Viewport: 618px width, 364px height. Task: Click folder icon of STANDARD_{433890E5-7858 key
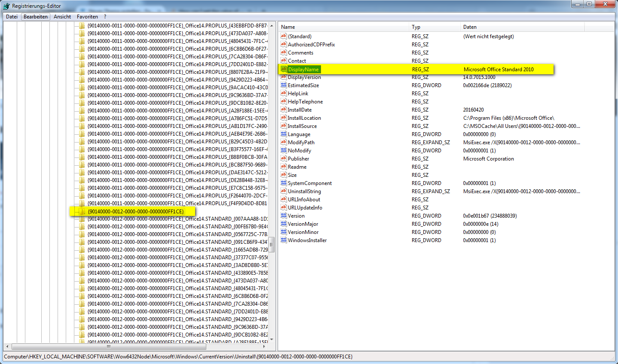click(82, 273)
